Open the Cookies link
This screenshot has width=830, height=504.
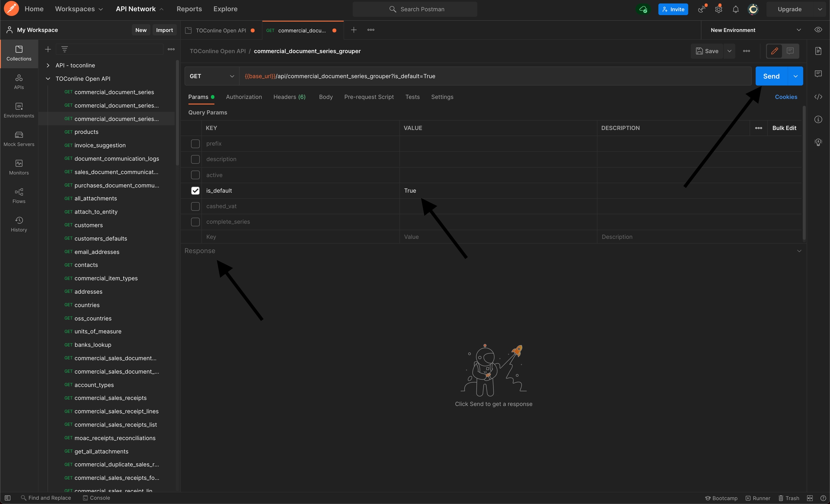tap(786, 97)
